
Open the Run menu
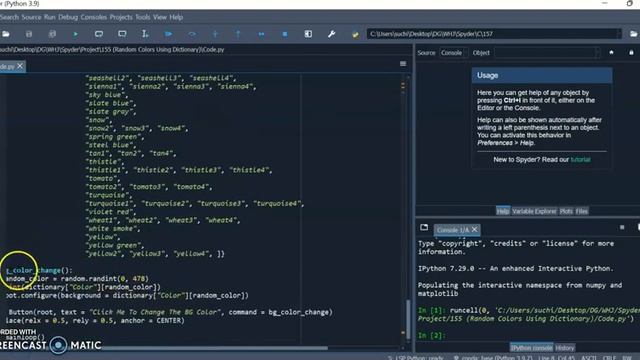[49, 17]
